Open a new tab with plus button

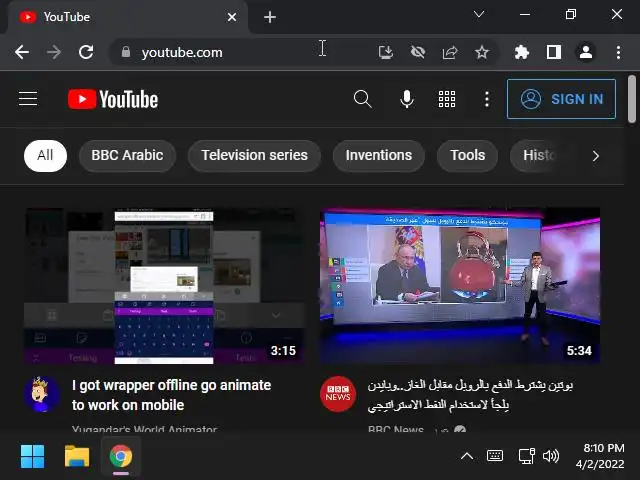click(270, 17)
